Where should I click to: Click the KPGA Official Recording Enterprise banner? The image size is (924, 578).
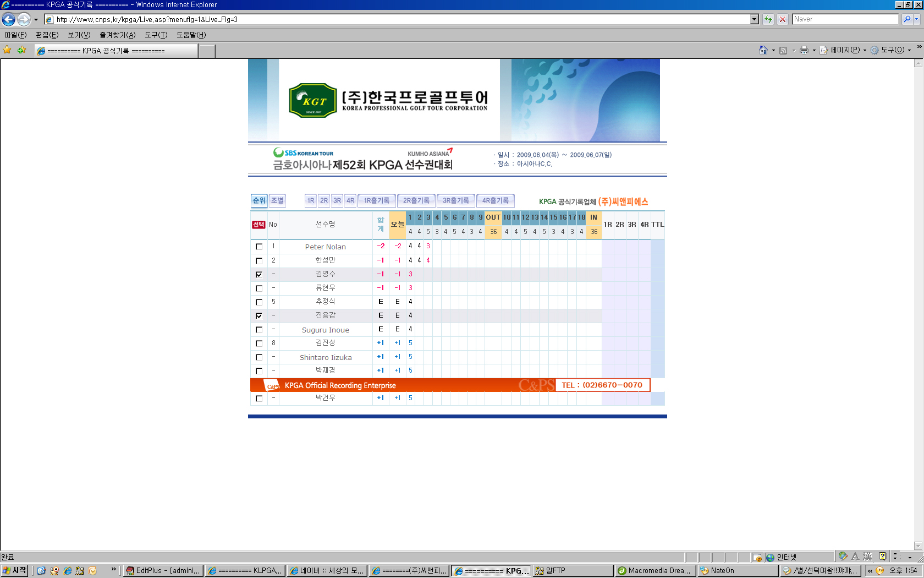(x=450, y=385)
